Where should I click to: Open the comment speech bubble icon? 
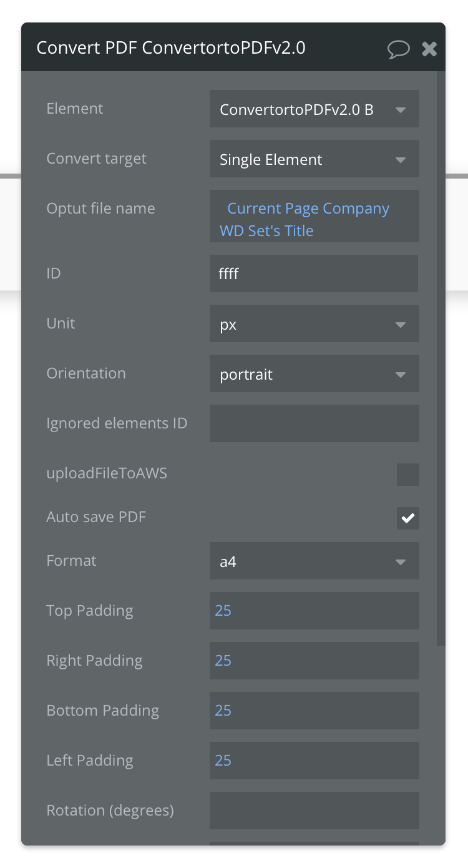[x=399, y=49]
